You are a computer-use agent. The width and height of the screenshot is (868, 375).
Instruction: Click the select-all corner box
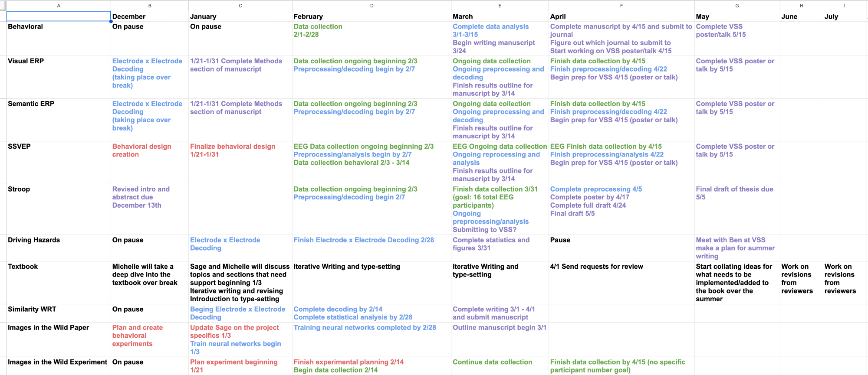3,6
